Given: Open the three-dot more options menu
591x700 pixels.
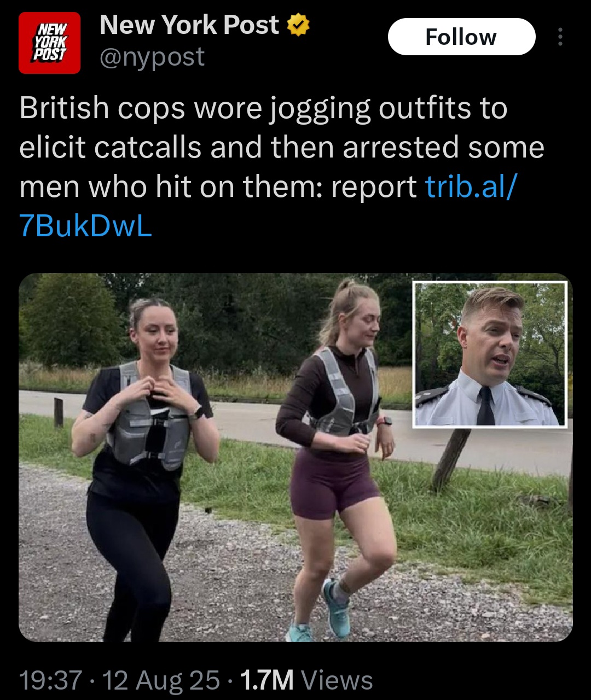Looking at the screenshot, I should tap(559, 37).
